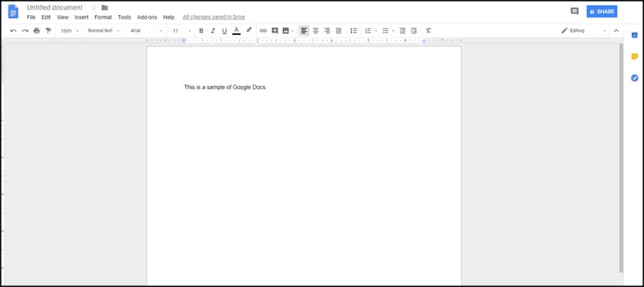The height and width of the screenshot is (287, 644).
Task: Open the font size 11 dropdown
Action: pos(182,30)
